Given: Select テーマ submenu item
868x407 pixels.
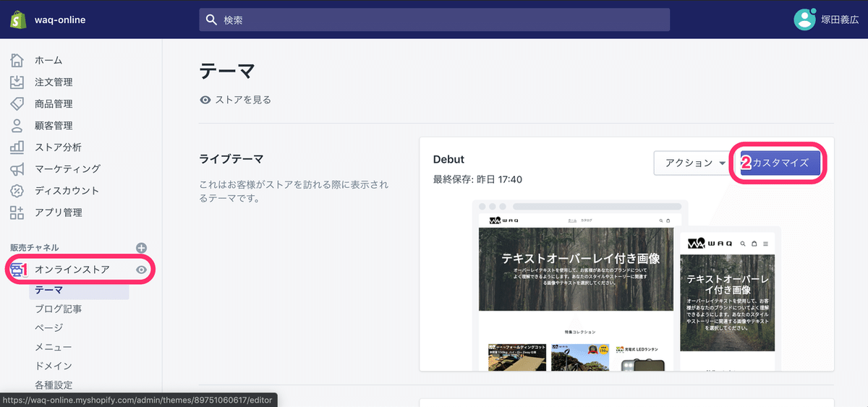Looking at the screenshot, I should click(79, 290).
